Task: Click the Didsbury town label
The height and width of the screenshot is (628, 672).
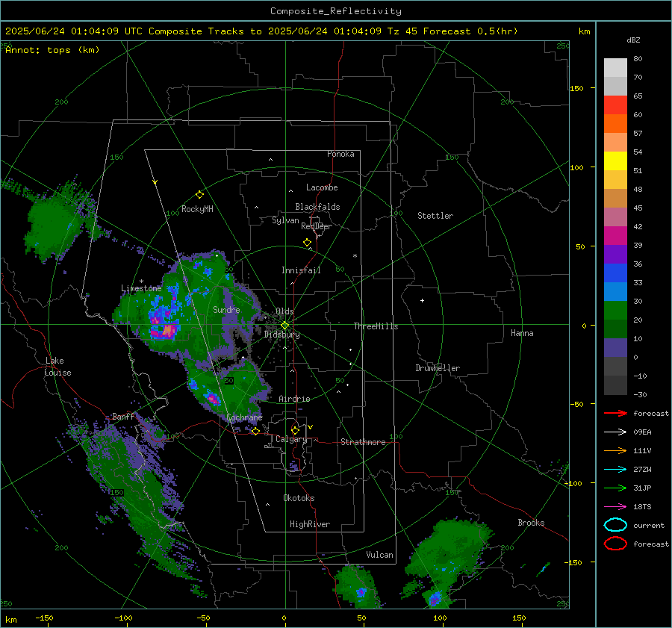Action: tap(281, 335)
